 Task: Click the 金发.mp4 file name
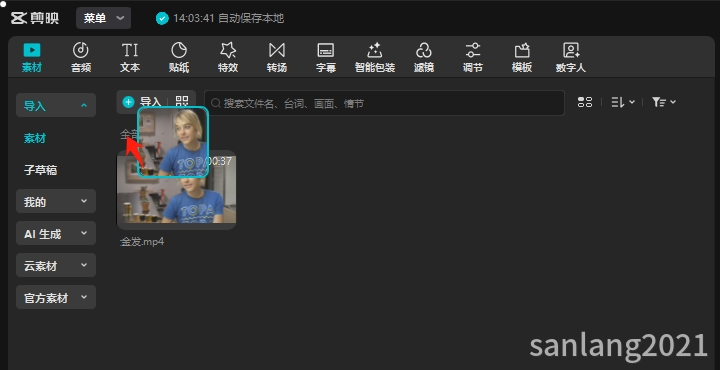click(142, 241)
